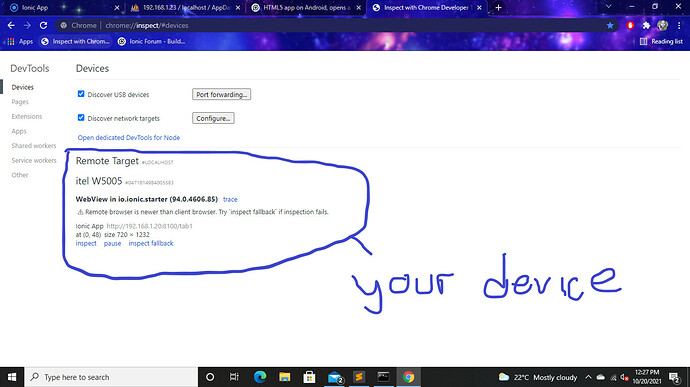Select Apps in the DevTools sidebar
This screenshot has width=690, height=387.
pyautogui.click(x=19, y=131)
